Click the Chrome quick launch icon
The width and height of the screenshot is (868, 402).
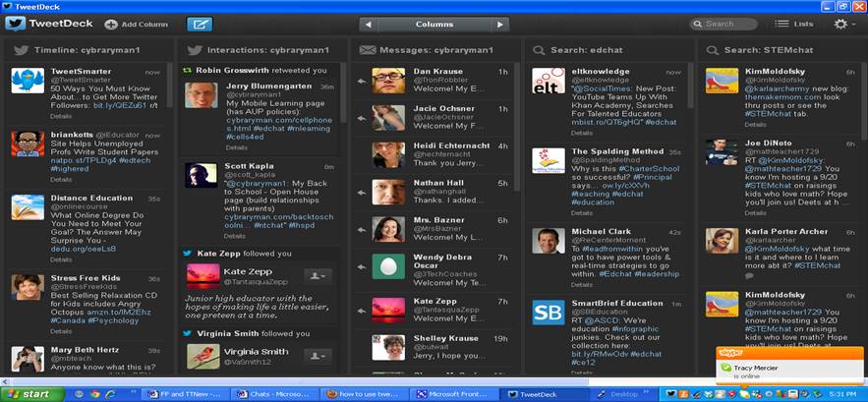coord(94,394)
